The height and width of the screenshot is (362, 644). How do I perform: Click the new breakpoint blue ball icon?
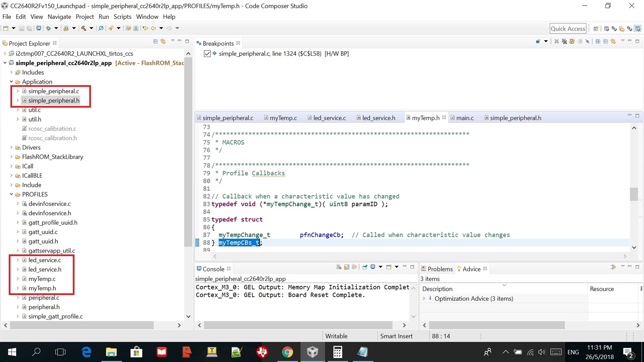coord(538,41)
